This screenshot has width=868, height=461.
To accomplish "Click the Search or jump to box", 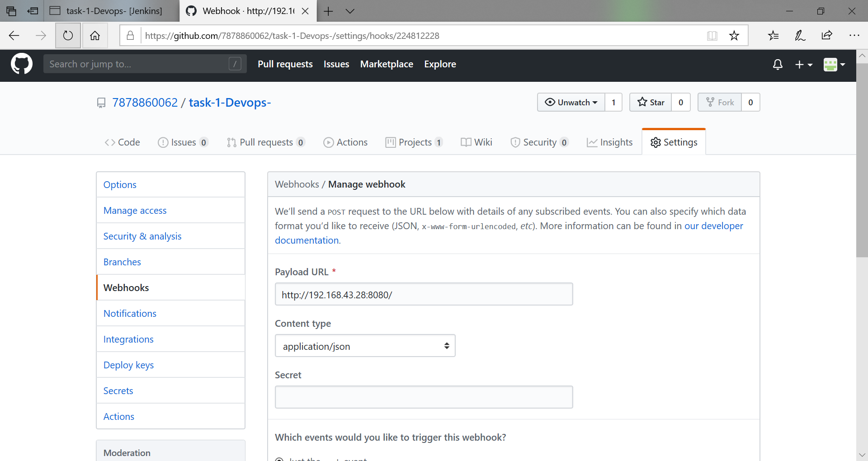I will point(145,64).
